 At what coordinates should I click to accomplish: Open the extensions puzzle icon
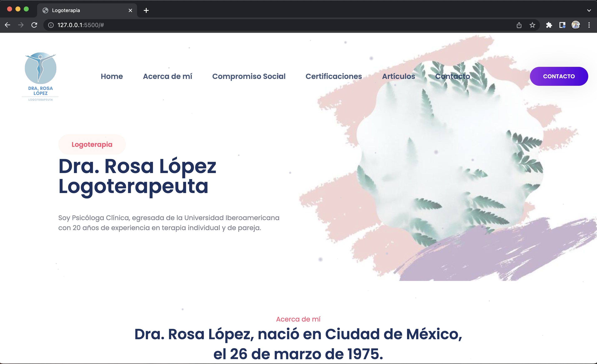(549, 25)
